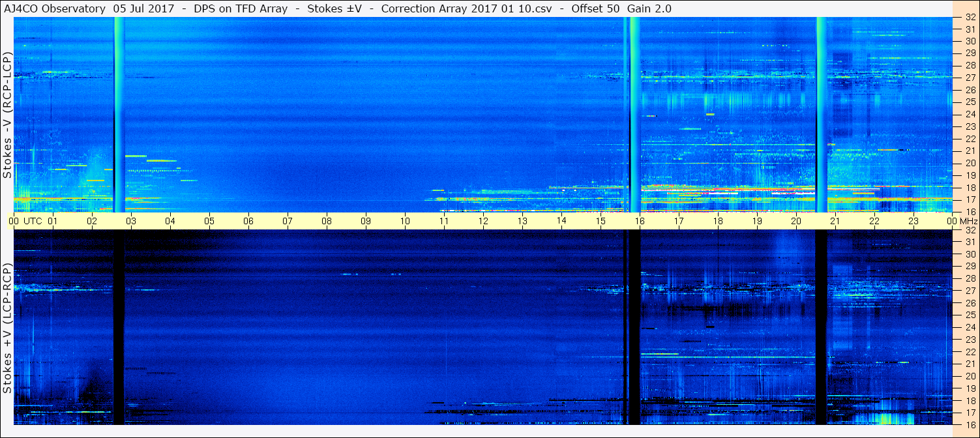The height and width of the screenshot is (438, 980).
Task: Click the '00 MHz' label ending the time axis
Action: coord(961,221)
